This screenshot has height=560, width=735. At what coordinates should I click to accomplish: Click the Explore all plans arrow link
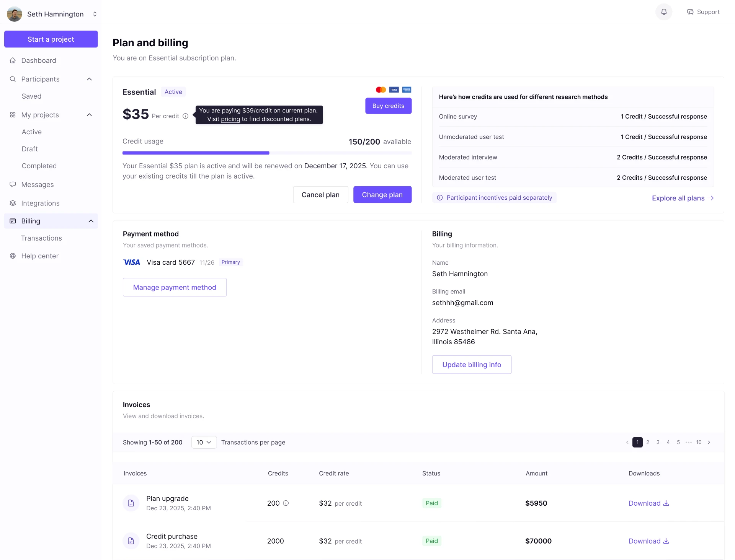coord(683,198)
